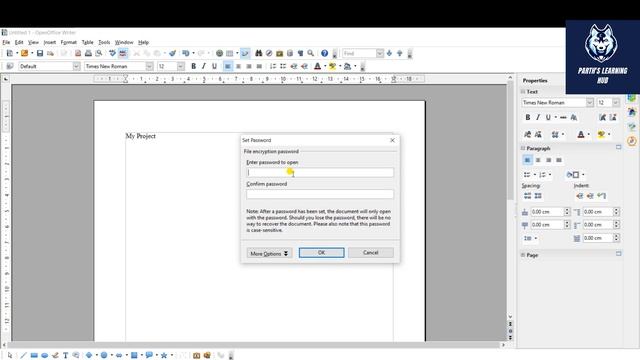
Task: Open the Edit menu
Action: point(19,42)
